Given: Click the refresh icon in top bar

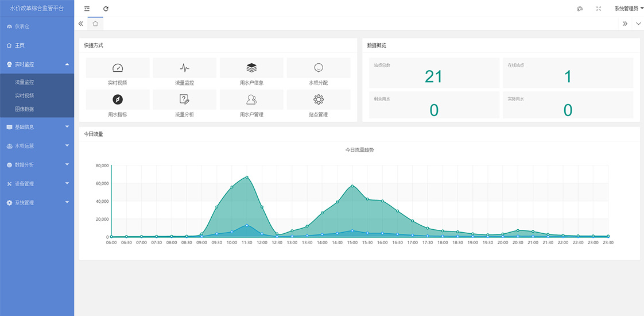Looking at the screenshot, I should pyautogui.click(x=106, y=9).
